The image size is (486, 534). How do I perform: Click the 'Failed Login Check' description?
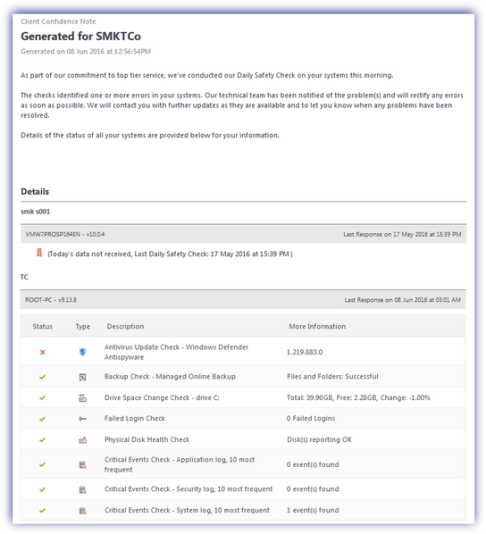coord(135,419)
